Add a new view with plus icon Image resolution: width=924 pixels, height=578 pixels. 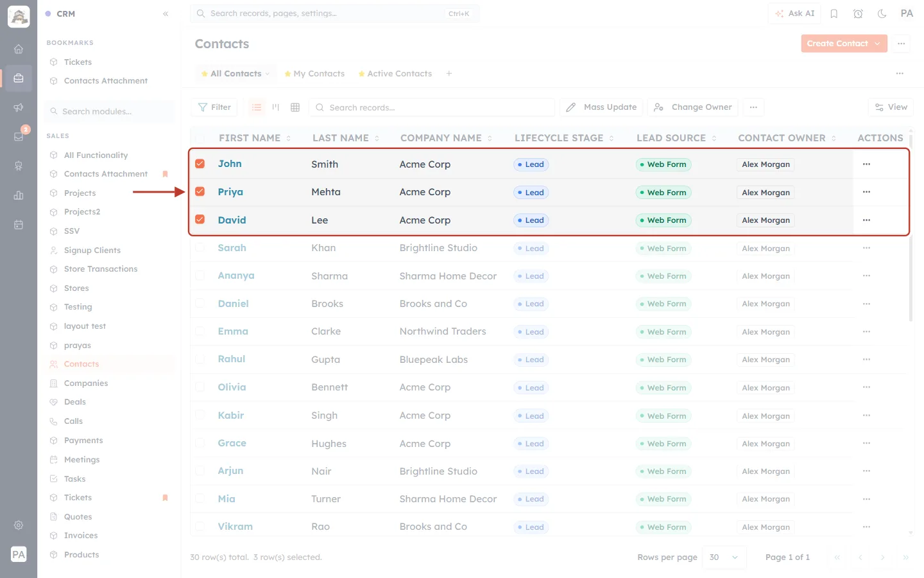(x=449, y=74)
